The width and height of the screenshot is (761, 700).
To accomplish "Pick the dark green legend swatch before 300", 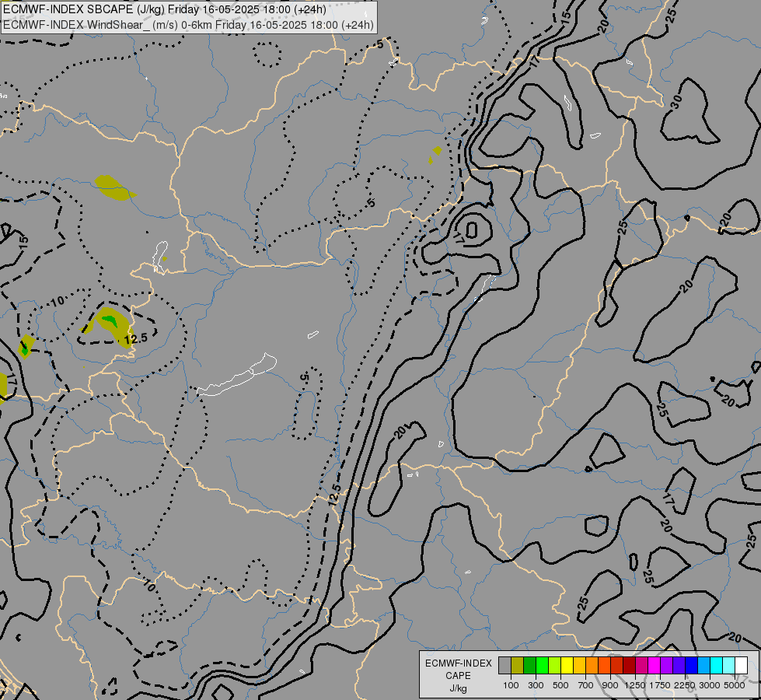I will (529, 665).
